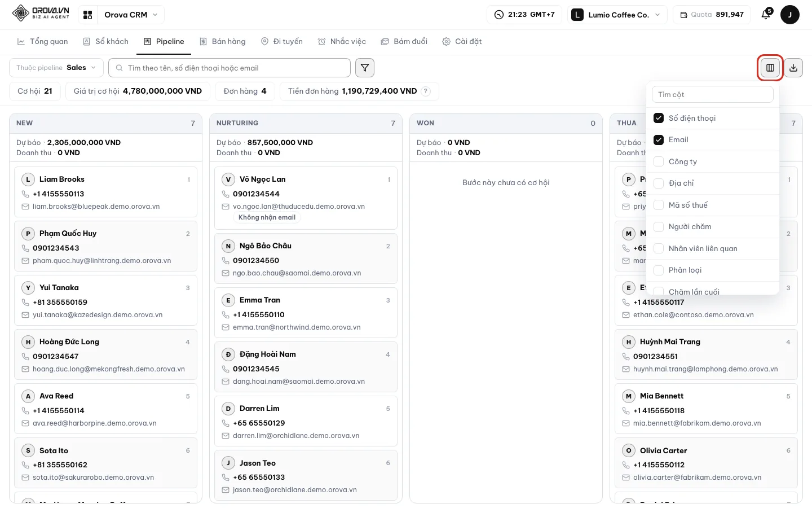Switch to the Sổ khách tab
The height and width of the screenshot is (508, 812).
click(x=106, y=42)
